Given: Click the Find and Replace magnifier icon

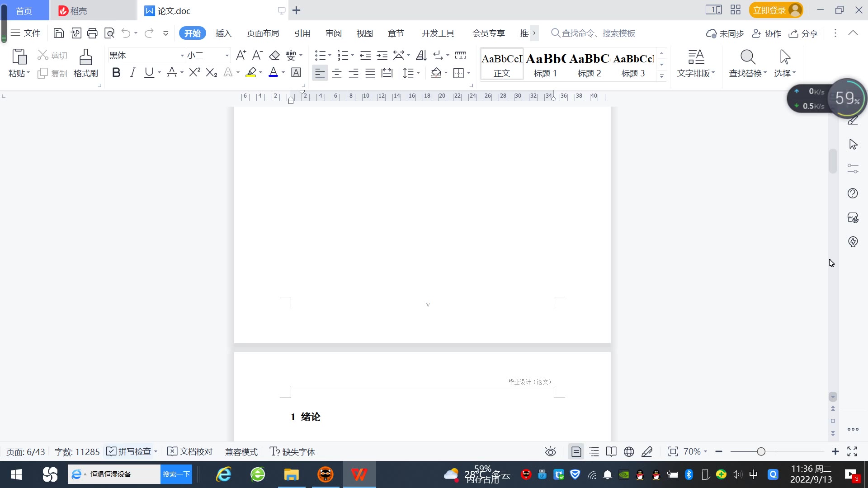Looking at the screenshot, I should coord(748,57).
